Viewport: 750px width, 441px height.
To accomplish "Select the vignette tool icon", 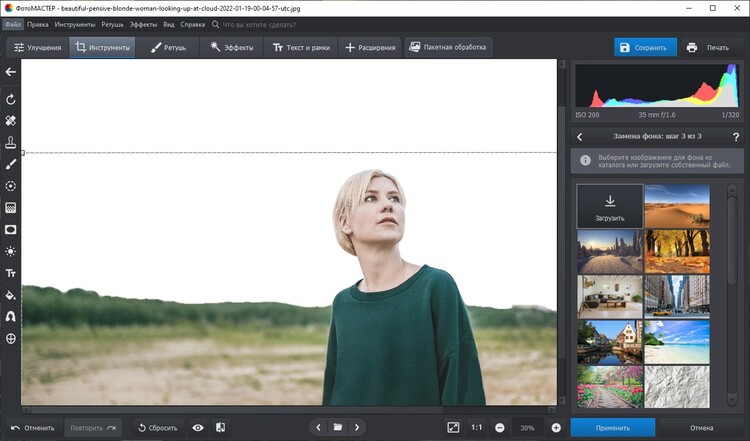I will tap(11, 230).
